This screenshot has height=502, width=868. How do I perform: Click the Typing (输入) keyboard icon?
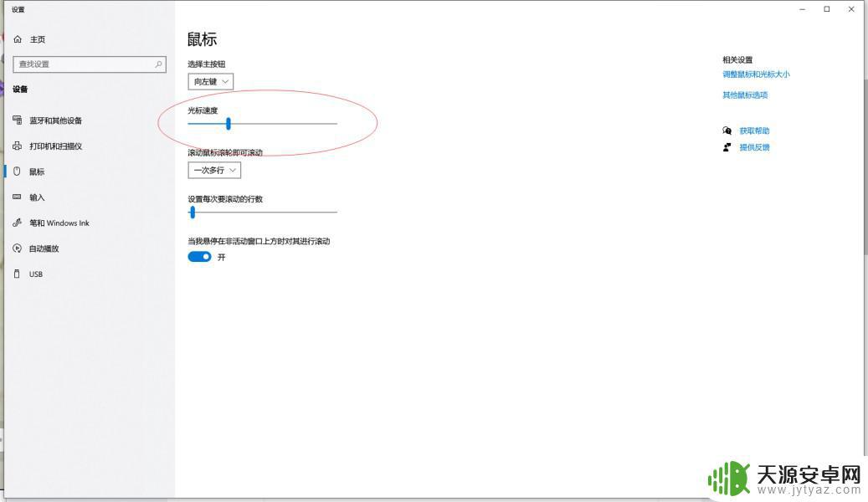coord(18,197)
